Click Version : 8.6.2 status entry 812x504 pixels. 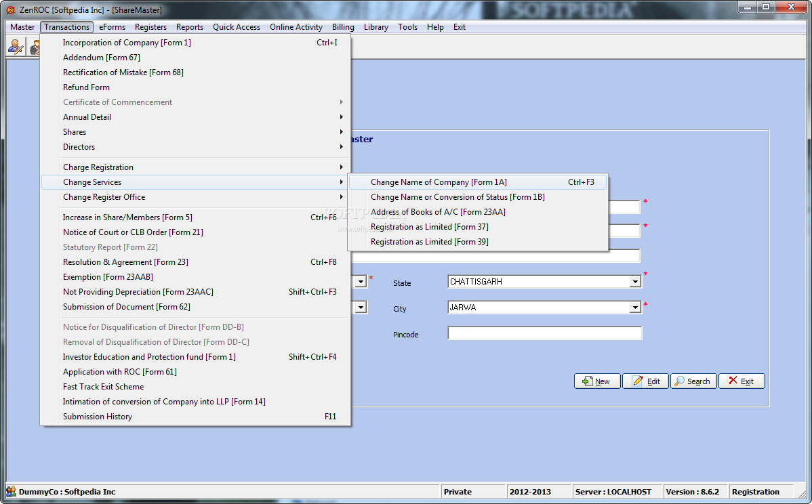tap(693, 492)
